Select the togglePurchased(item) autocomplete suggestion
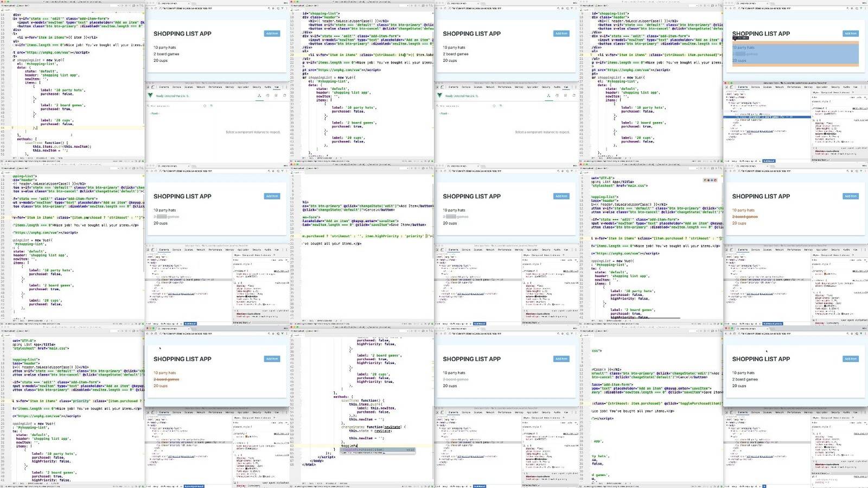This screenshot has width=868, height=488. coord(377,449)
